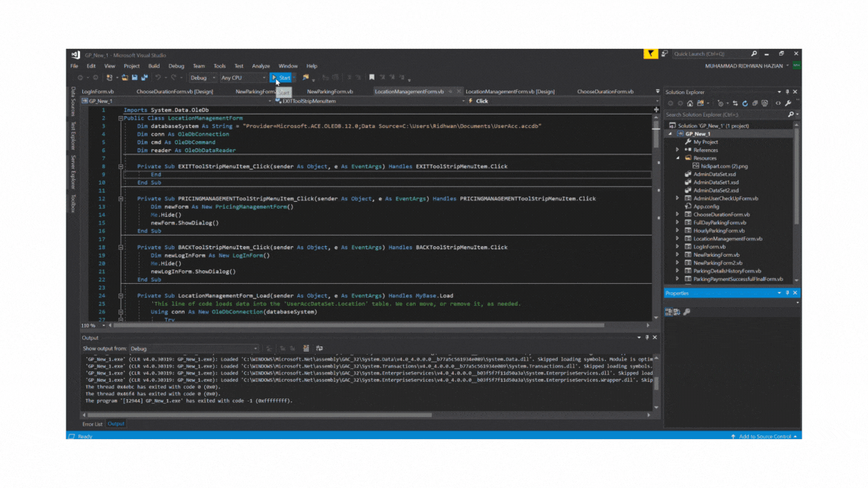
Task: Switch to the NewParkingForm.vb editor tab
Action: pyautogui.click(x=330, y=92)
